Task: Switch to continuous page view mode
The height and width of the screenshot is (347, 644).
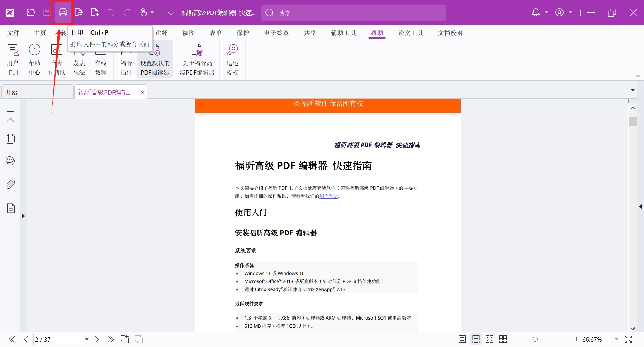Action: click(476, 339)
